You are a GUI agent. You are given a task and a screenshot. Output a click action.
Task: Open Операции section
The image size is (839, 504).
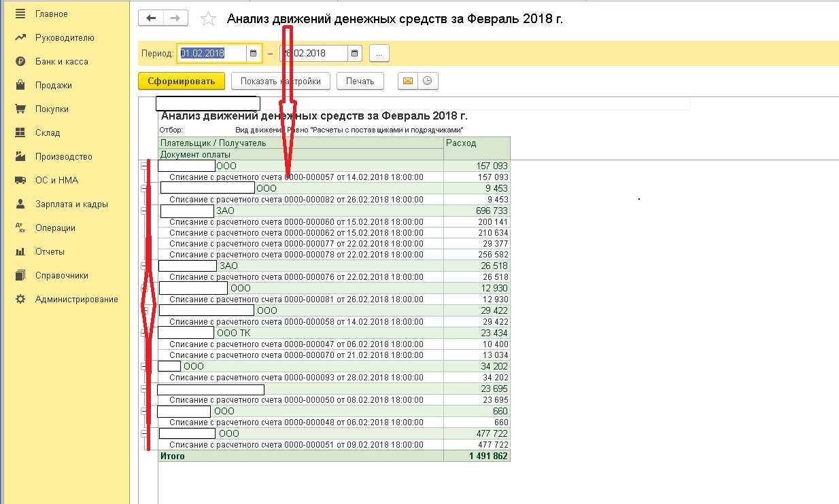click(56, 228)
